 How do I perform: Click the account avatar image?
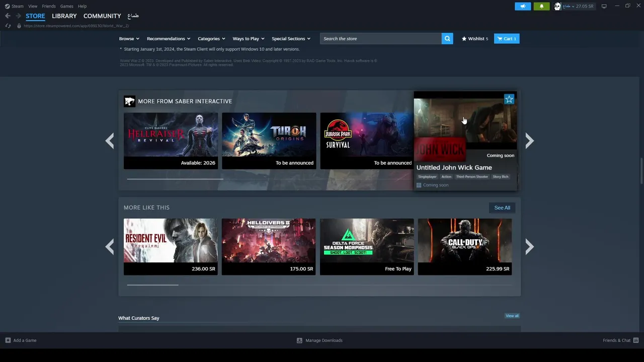pyautogui.click(x=557, y=6)
